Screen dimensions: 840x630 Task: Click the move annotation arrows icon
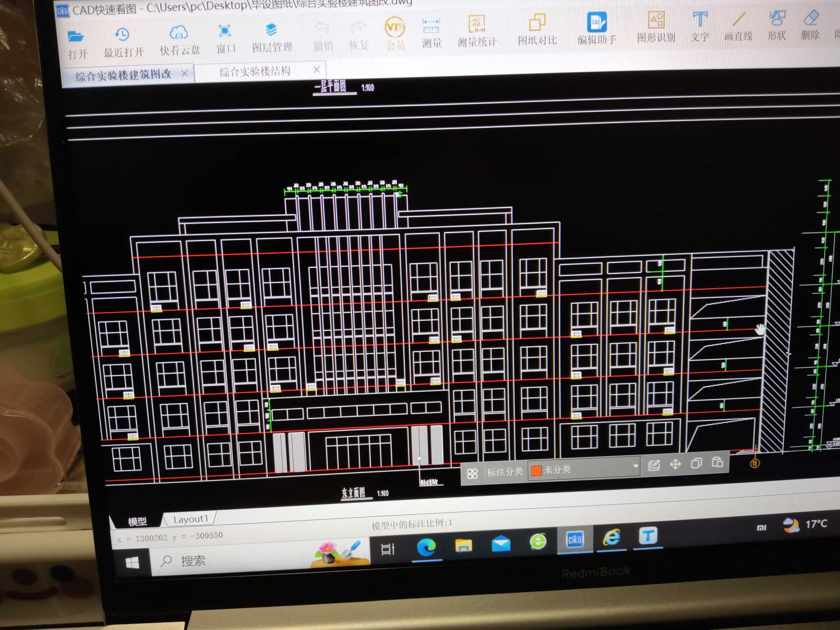[x=675, y=464]
